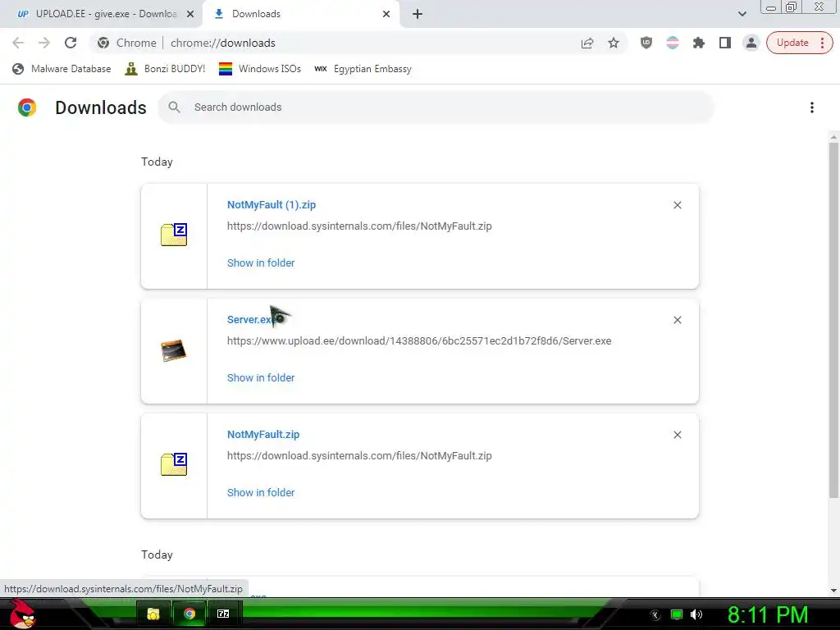Viewport: 840px width, 630px height.
Task: Bookmark this tab with the star icon
Action: pyautogui.click(x=614, y=43)
